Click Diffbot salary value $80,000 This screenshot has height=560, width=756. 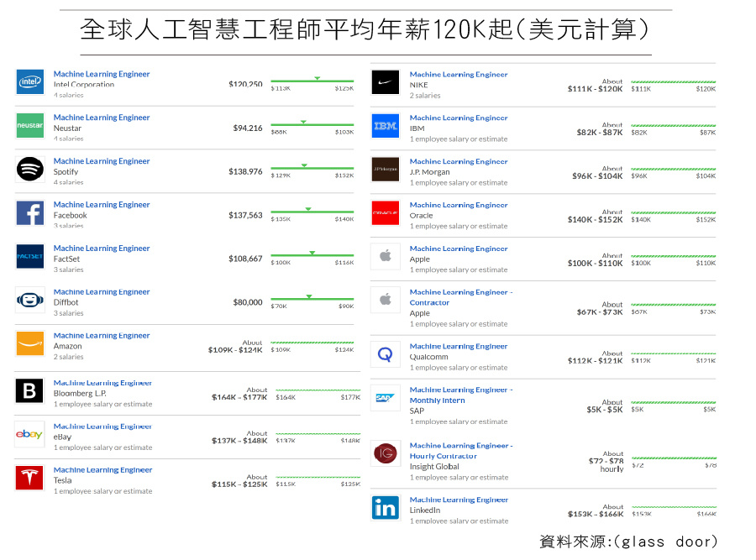pyautogui.click(x=248, y=302)
